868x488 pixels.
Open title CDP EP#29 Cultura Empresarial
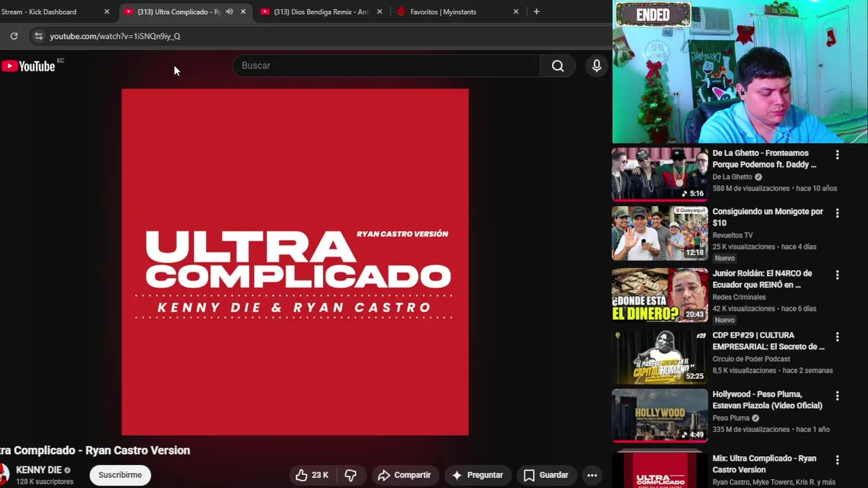[x=768, y=340]
